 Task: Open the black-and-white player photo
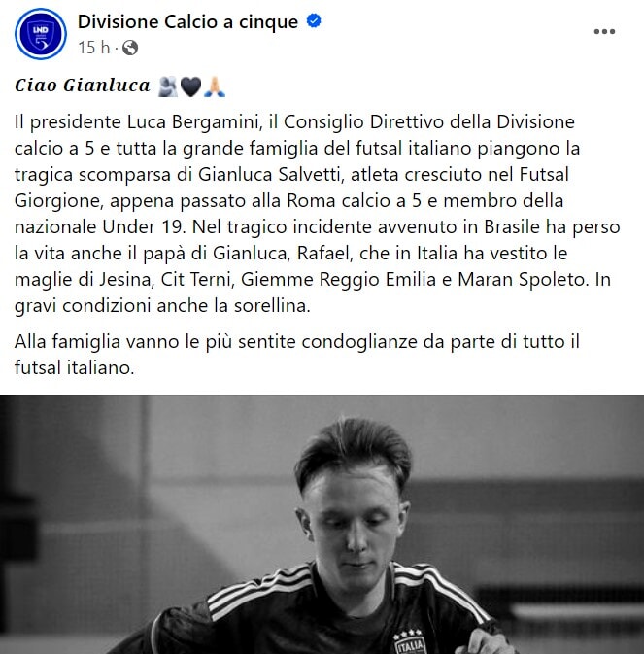coord(322,525)
